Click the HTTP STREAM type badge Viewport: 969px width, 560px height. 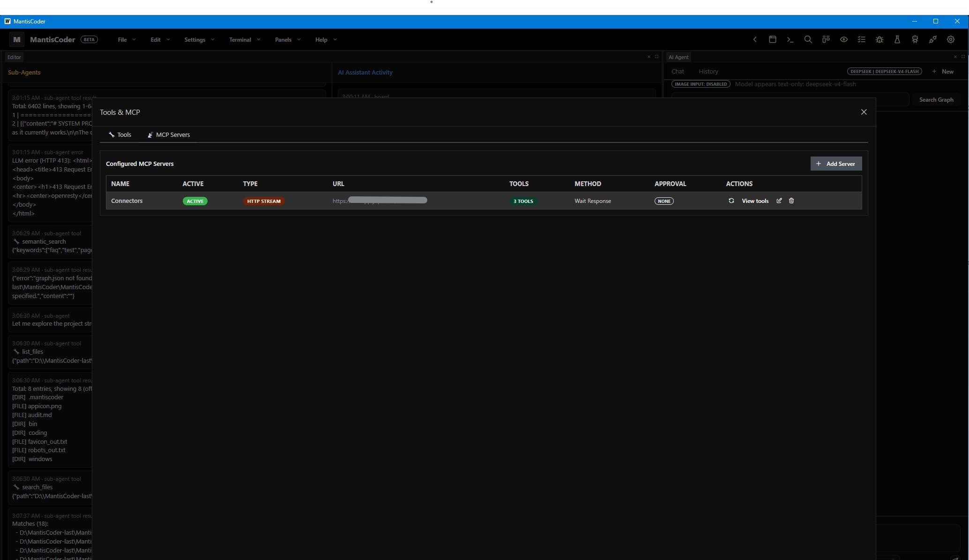[264, 201]
